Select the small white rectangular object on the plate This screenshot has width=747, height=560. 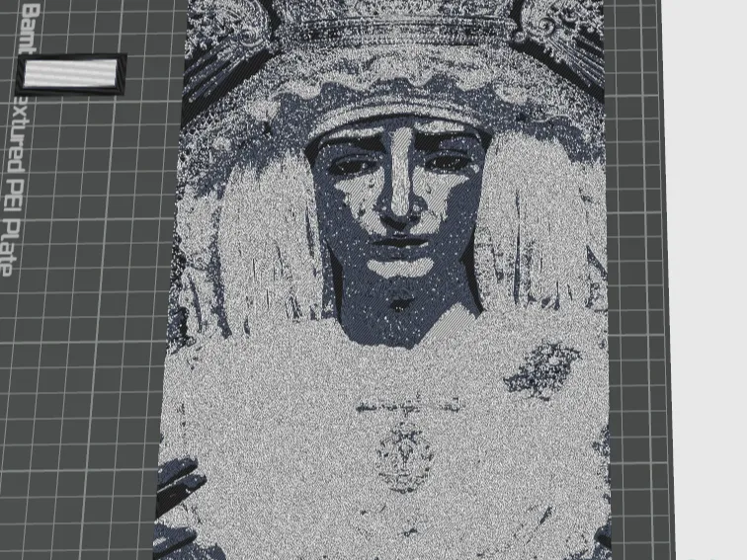click(71, 74)
